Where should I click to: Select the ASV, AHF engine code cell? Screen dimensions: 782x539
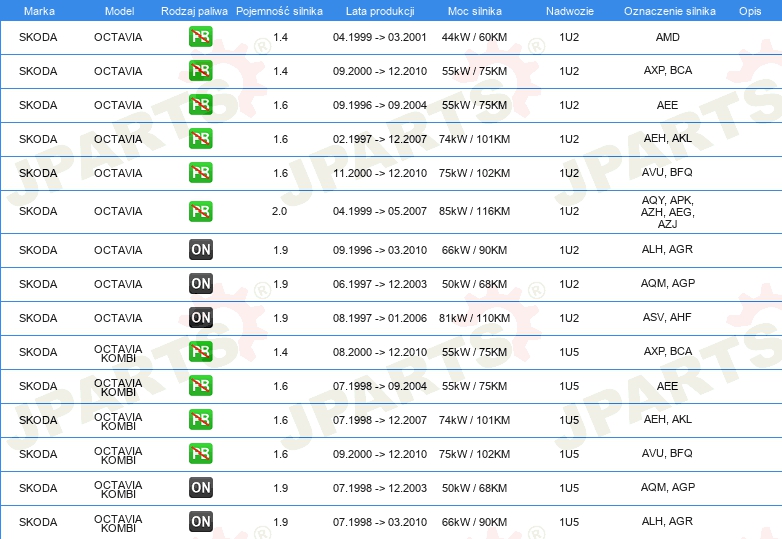(x=667, y=317)
